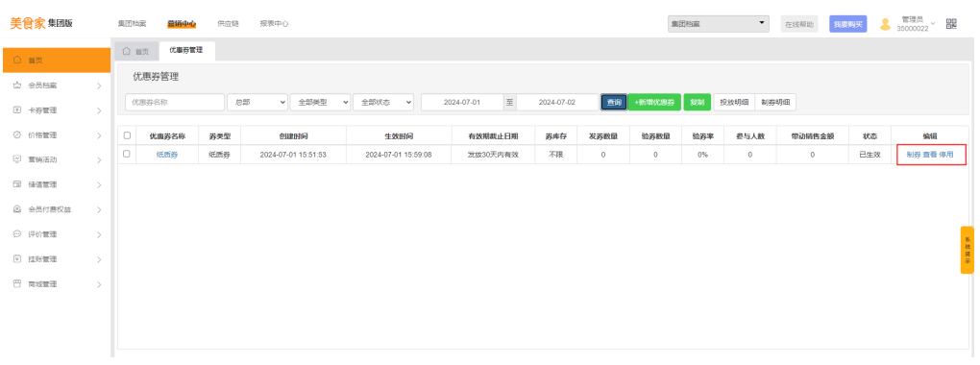This screenshot has height=365, width=980.
Task: Open the 全部类型 coupon type dropdown
Action: pos(320,103)
